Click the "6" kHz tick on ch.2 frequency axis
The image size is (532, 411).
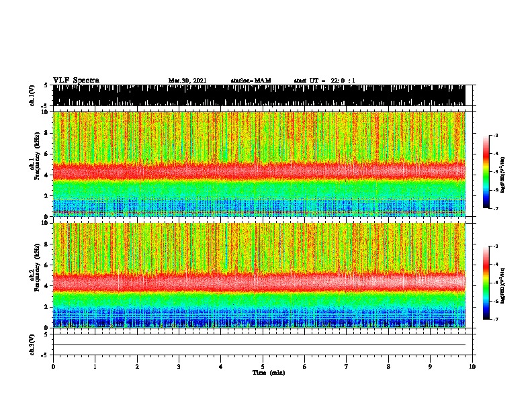[48, 265]
